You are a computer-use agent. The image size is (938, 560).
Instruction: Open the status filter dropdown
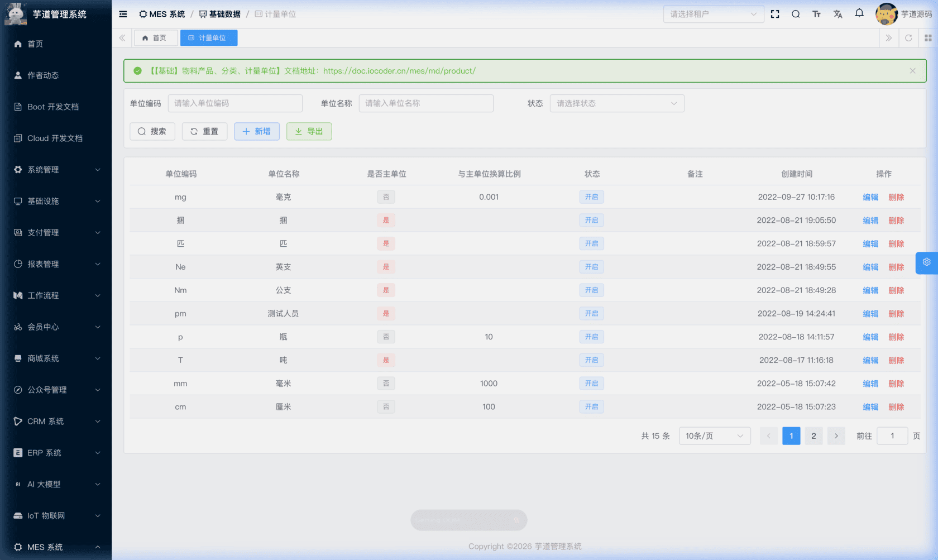click(x=616, y=103)
